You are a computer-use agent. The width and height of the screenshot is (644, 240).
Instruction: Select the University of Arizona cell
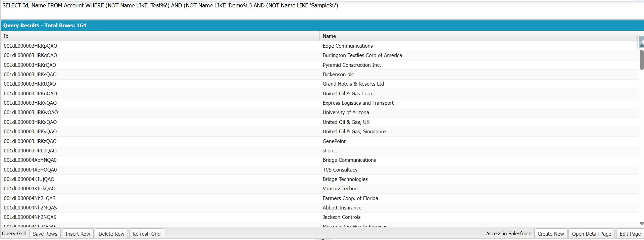pyautogui.click(x=479, y=112)
